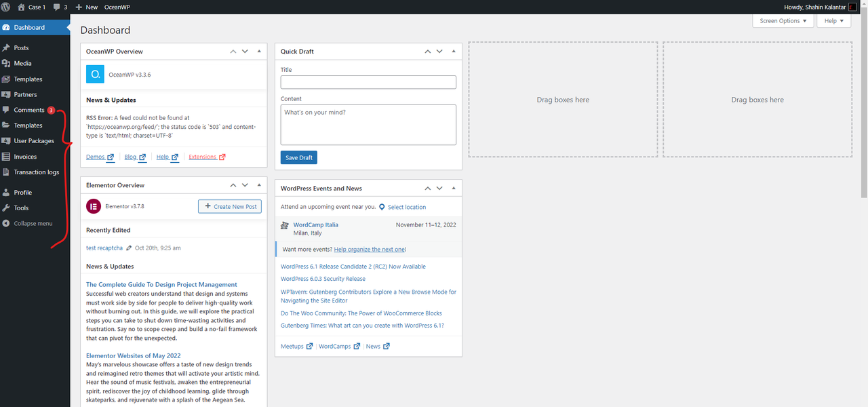
Task: Collapse WordPress Events and News panel
Action: (x=454, y=189)
